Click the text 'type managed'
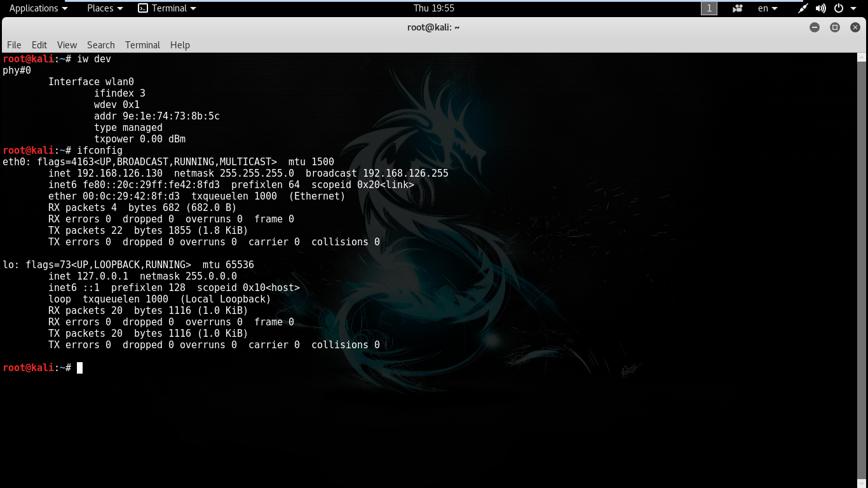The width and height of the screenshot is (868, 488). point(128,128)
